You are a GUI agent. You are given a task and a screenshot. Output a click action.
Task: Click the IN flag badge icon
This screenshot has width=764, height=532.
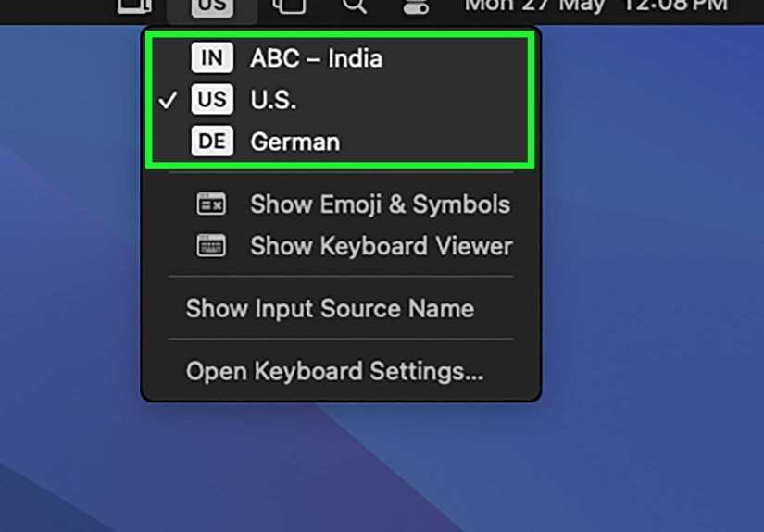(x=212, y=58)
